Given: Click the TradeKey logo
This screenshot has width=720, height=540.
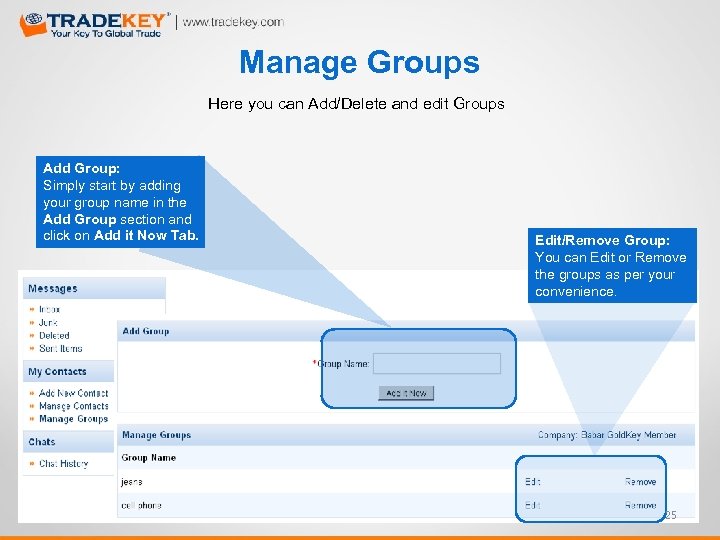Looking at the screenshot, I should (94, 25).
